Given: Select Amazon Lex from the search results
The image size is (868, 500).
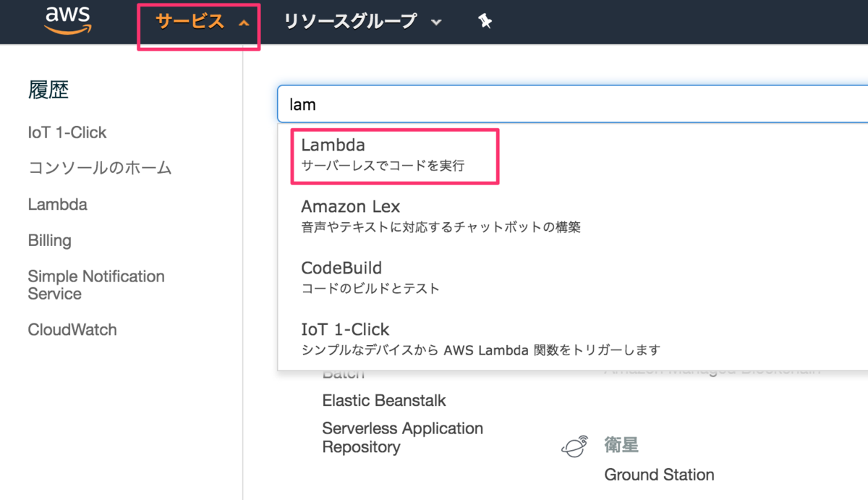Looking at the screenshot, I should (350, 206).
